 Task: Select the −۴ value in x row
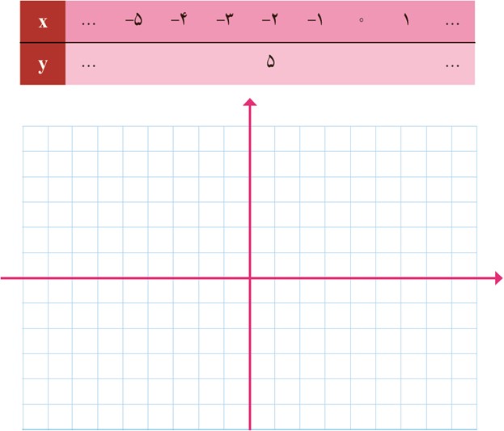point(179,20)
